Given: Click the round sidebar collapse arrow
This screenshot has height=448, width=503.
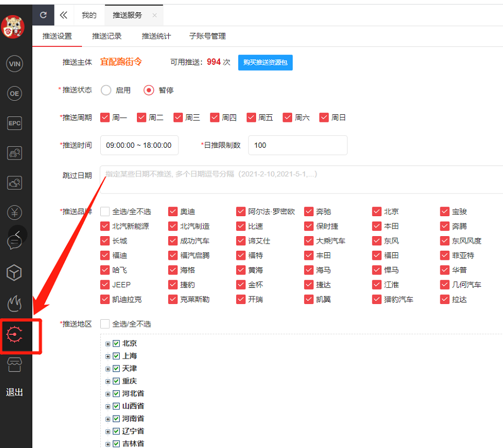Looking at the screenshot, I should tap(18, 234).
